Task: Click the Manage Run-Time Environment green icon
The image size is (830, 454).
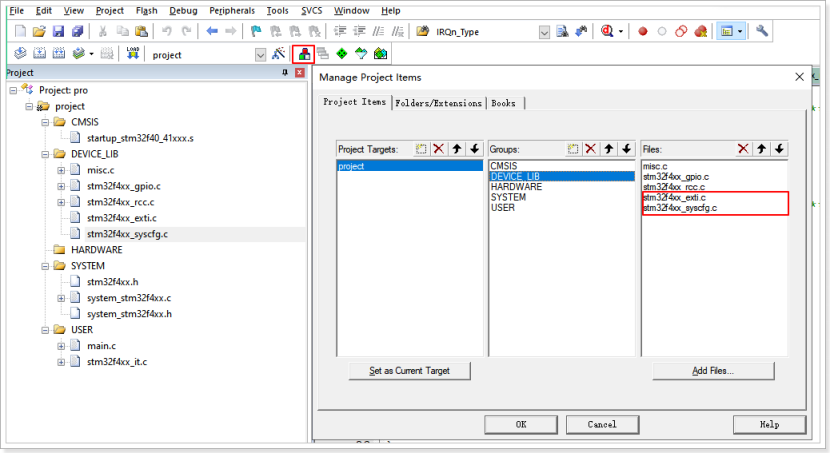Action: pos(342,53)
